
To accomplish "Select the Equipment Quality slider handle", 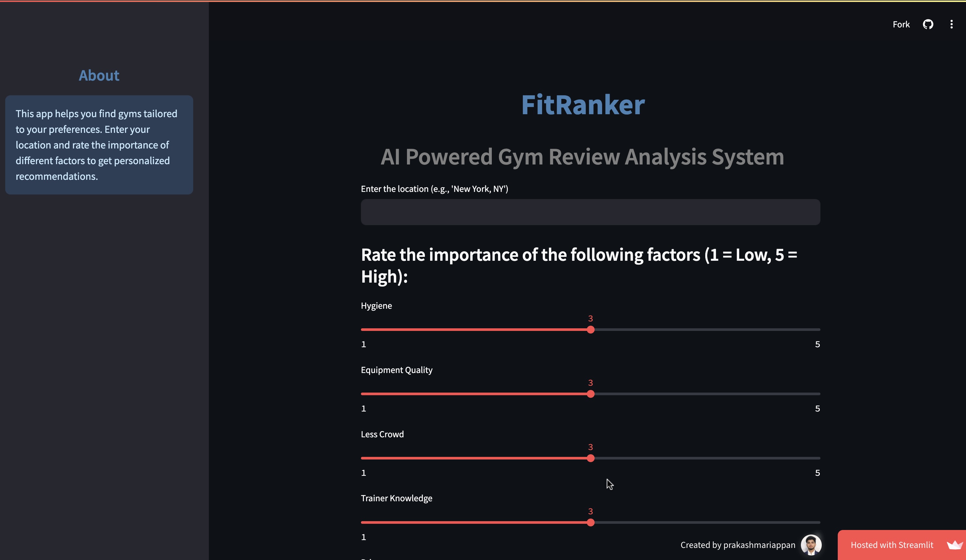I will (591, 394).
